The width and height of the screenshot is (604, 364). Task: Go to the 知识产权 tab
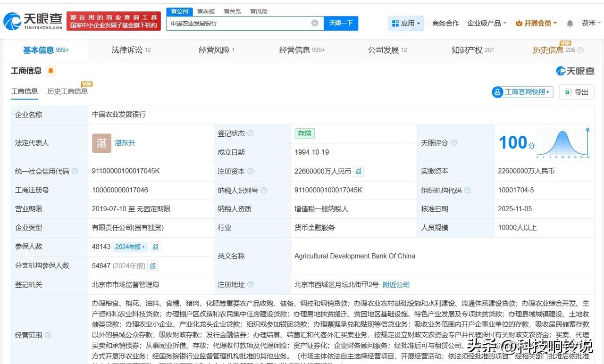473,50
